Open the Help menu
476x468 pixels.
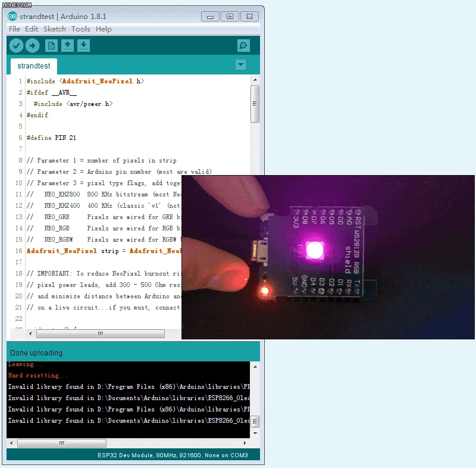point(104,29)
